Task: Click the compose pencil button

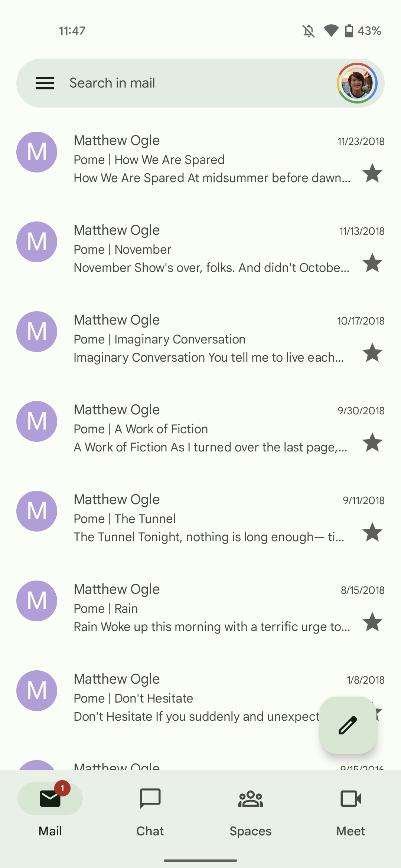Action: (348, 725)
